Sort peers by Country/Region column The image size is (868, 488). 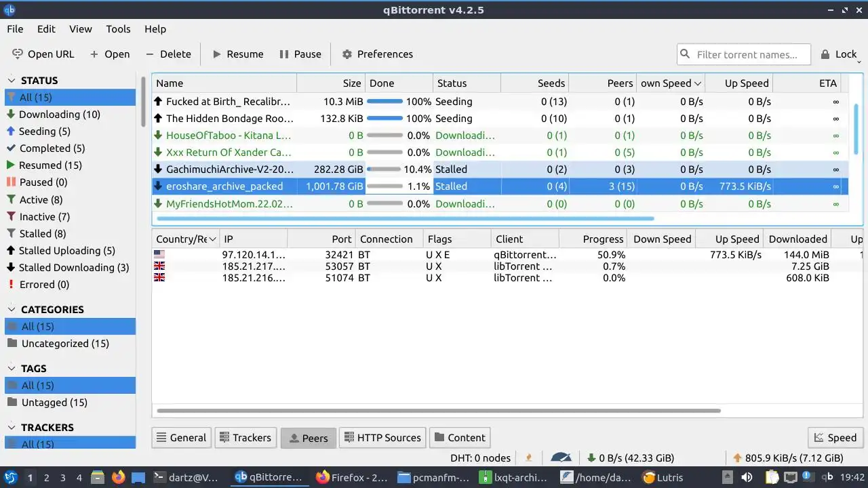[186, 239]
